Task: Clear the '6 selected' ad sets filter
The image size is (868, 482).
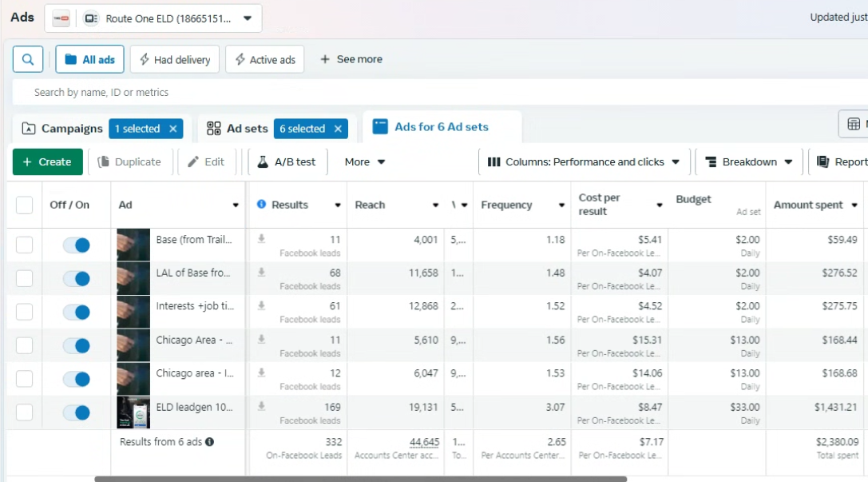Action: (x=339, y=129)
